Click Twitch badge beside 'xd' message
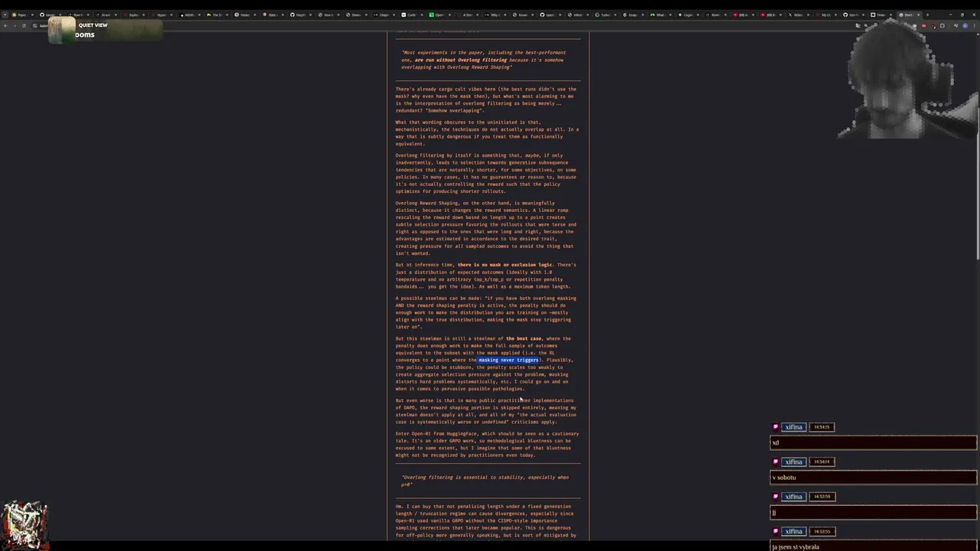Screen dimensions: 980x551 (x=776, y=427)
